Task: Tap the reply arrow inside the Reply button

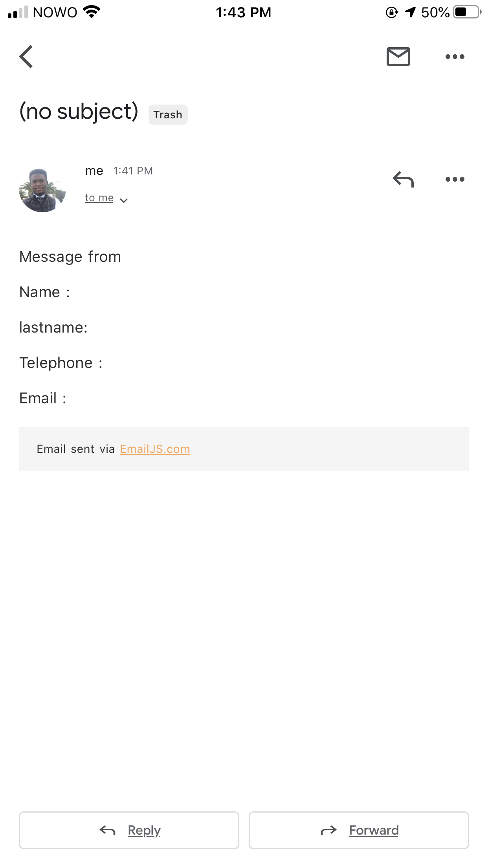Action: tap(106, 830)
